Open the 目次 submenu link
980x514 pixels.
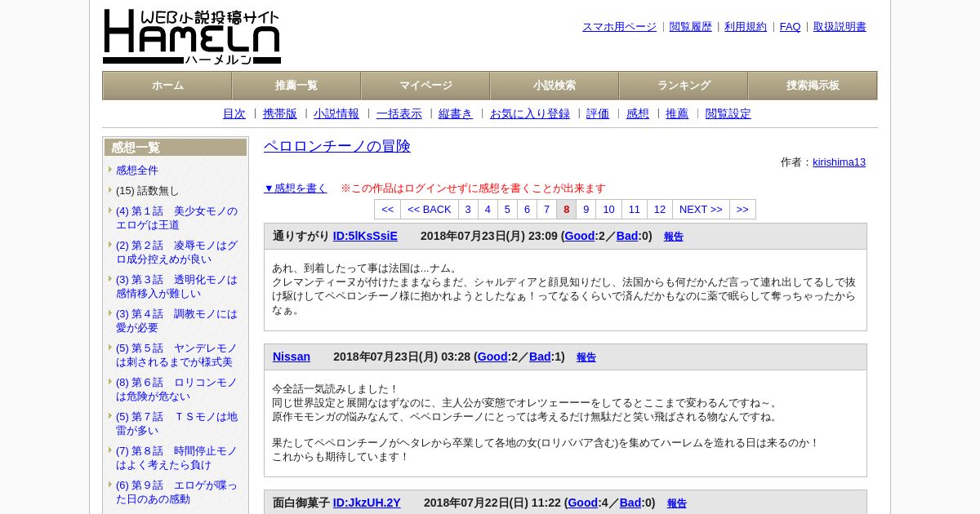coord(234,114)
